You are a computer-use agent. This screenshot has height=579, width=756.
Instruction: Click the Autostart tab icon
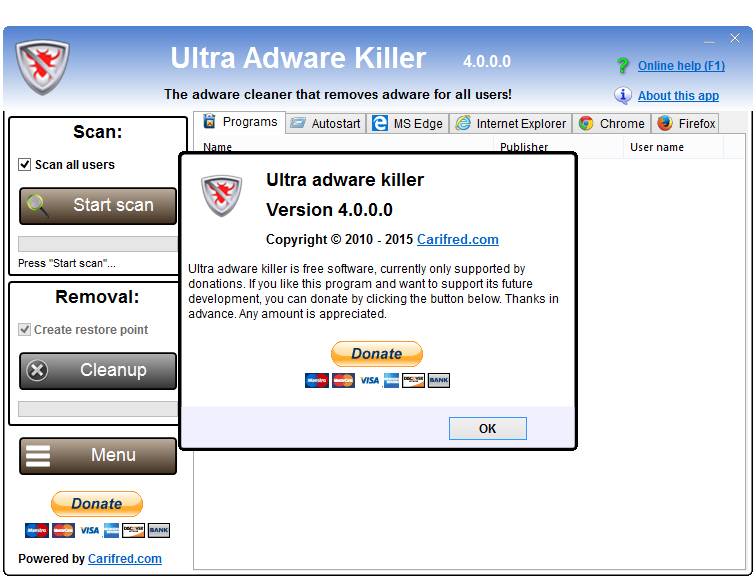pyautogui.click(x=297, y=123)
